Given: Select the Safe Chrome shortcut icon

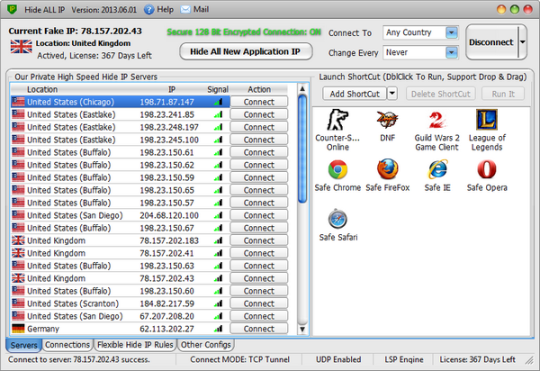Looking at the screenshot, I should [x=338, y=169].
